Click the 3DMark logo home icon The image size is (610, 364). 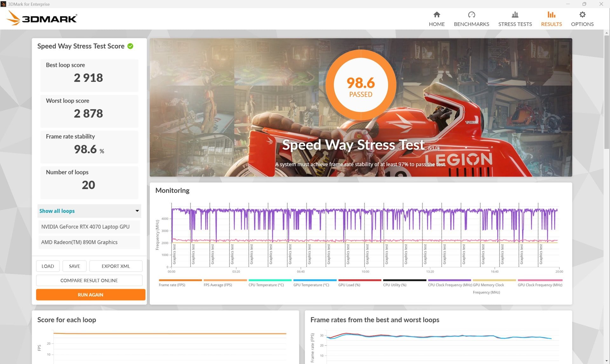tap(41, 18)
